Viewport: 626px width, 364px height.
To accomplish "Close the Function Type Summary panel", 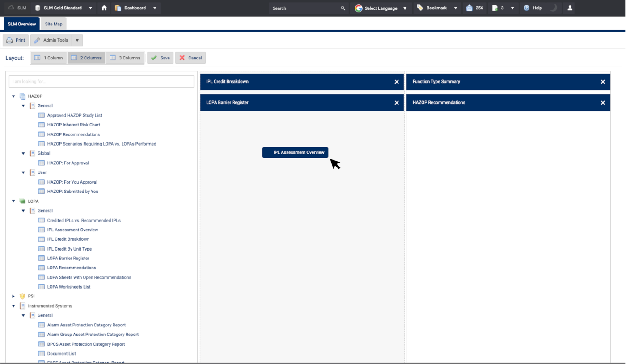I will coord(602,82).
